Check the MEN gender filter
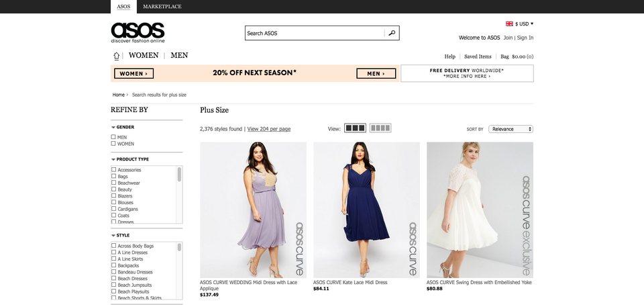The image size is (644, 305). (113, 137)
